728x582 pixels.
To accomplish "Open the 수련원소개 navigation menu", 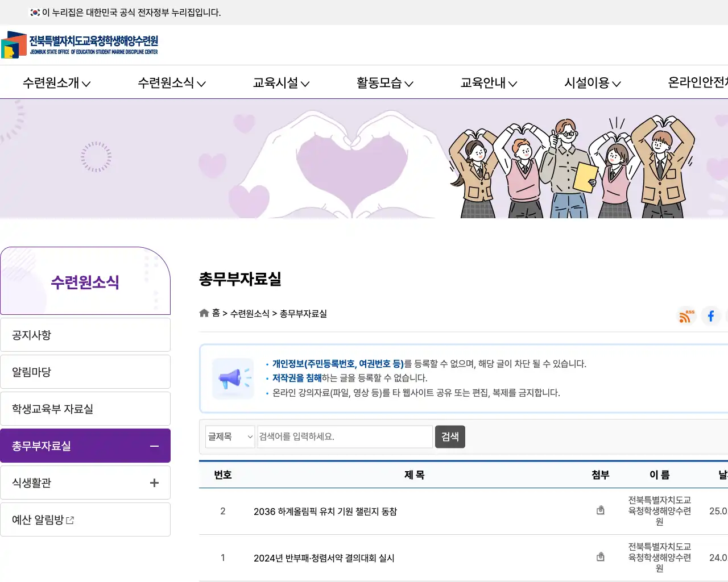I will click(56, 83).
